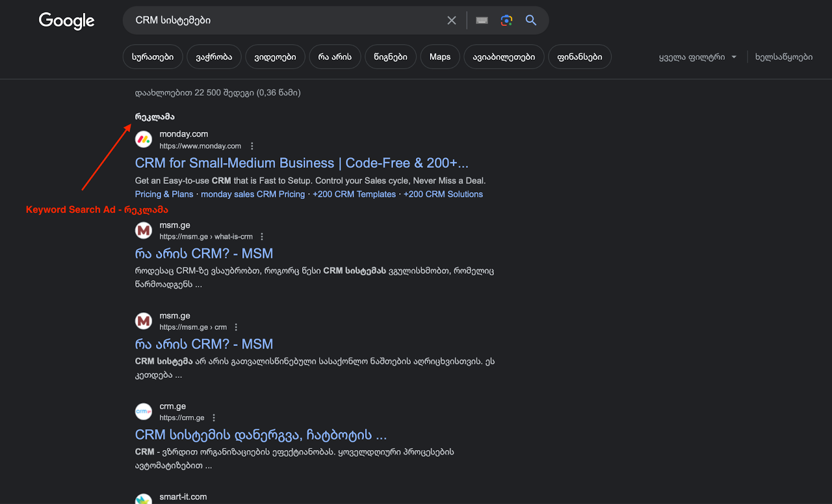Click the smart-it.com favicon
The width and height of the screenshot is (832, 504).
(x=144, y=499)
